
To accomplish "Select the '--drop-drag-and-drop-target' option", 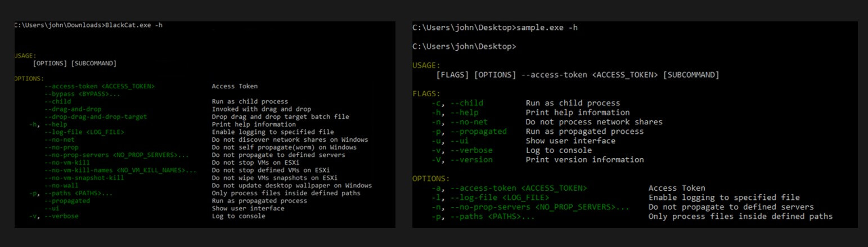I will [96, 116].
